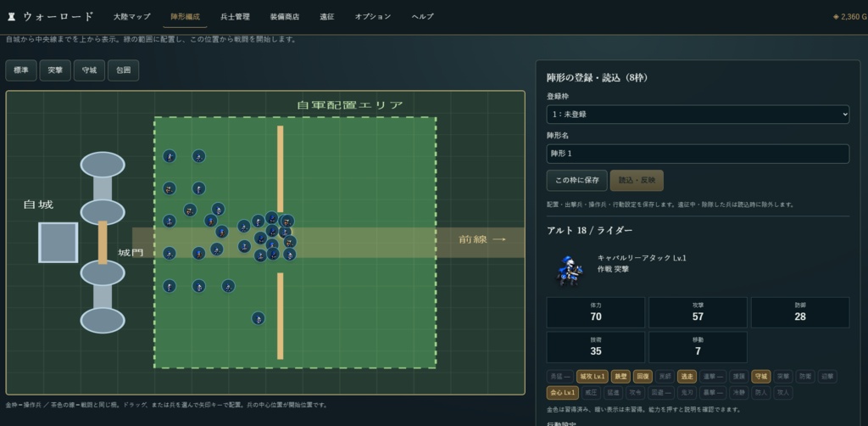Screen dimensions: 868x426
Task: Click the 攻撃 57 stat box
Action: click(698, 312)
